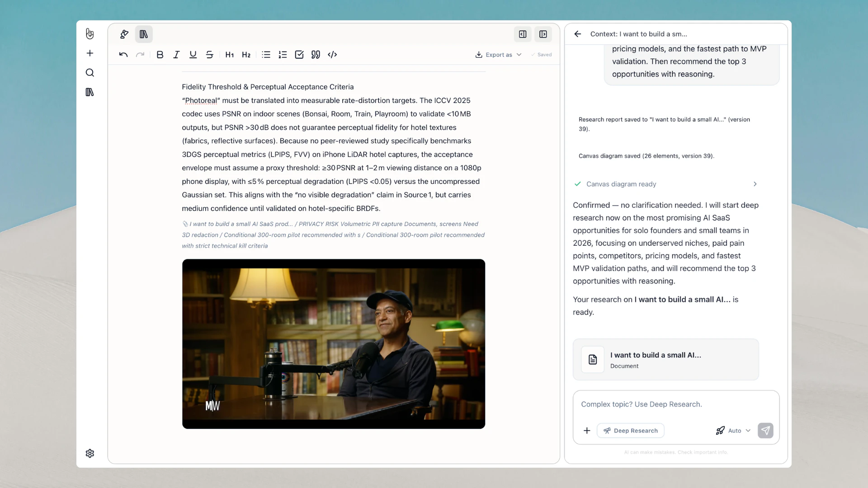Toggle bold formatting
Image resolution: width=868 pixels, height=488 pixels.
(x=160, y=55)
